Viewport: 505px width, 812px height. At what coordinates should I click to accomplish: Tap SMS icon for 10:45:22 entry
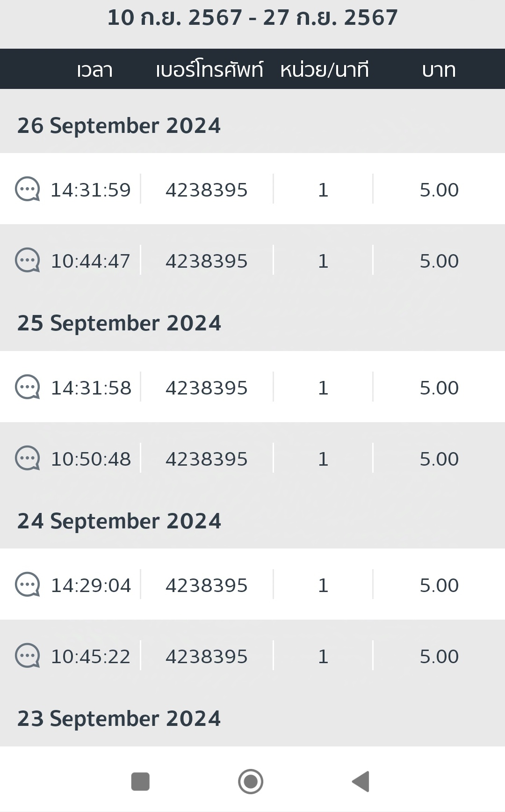click(x=28, y=656)
